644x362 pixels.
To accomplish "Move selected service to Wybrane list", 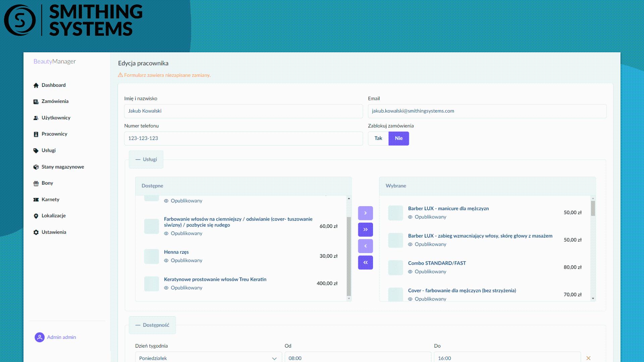I will pyautogui.click(x=365, y=213).
